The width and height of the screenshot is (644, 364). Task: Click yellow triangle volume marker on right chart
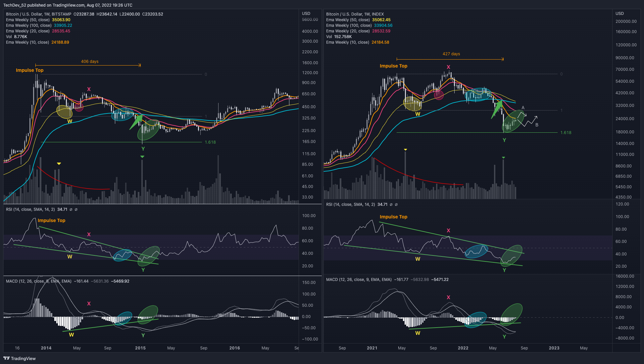(405, 150)
